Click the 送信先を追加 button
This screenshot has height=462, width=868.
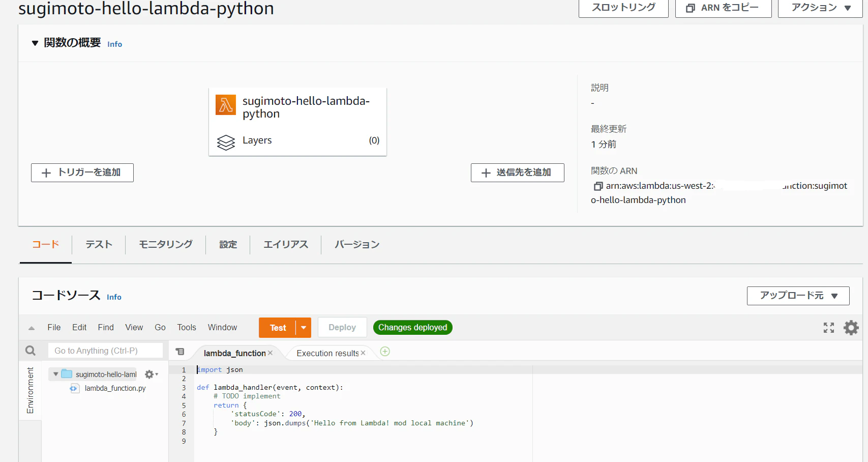click(517, 172)
